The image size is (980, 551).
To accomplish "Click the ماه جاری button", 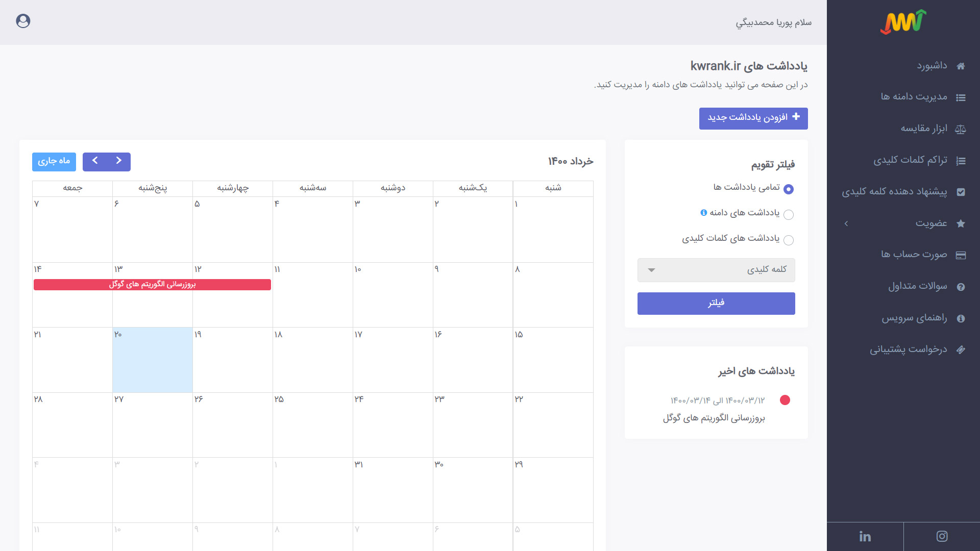I will (54, 162).
